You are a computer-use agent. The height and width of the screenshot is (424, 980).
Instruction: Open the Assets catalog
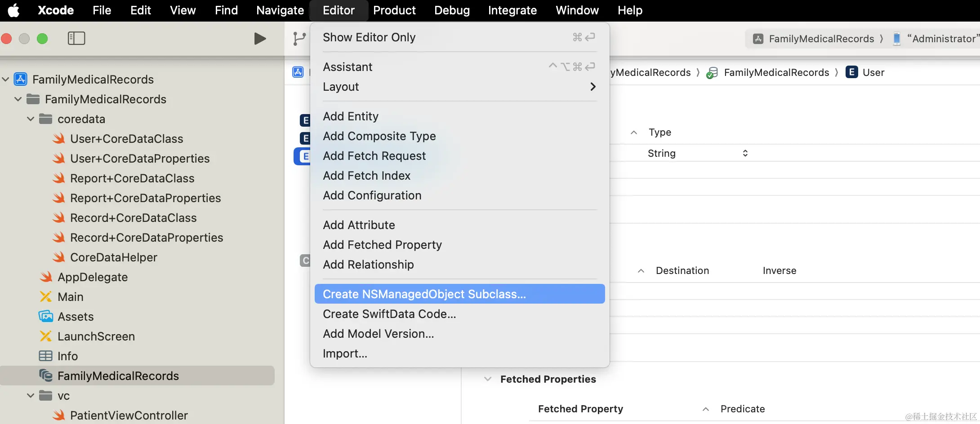pos(76,317)
